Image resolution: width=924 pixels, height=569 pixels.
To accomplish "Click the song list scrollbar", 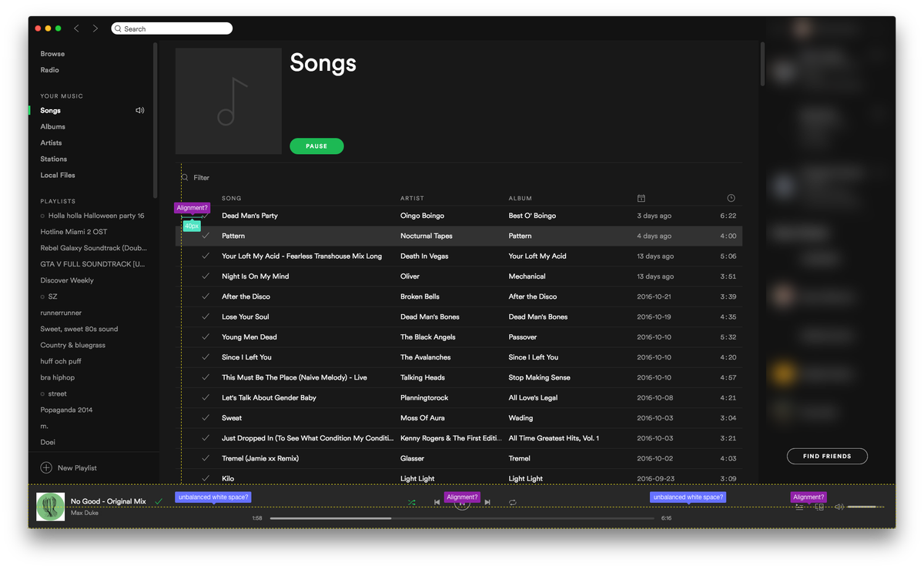I will point(762,63).
